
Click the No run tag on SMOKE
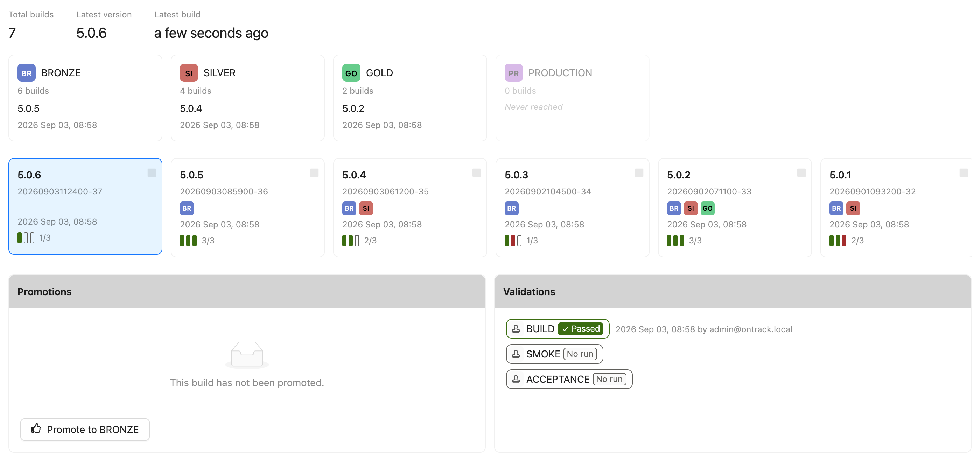pyautogui.click(x=580, y=354)
